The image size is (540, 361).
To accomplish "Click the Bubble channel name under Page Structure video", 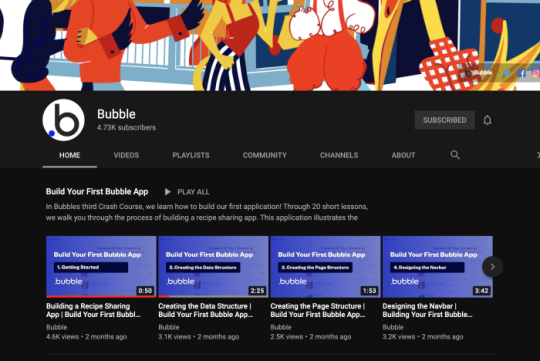I will tap(281, 327).
